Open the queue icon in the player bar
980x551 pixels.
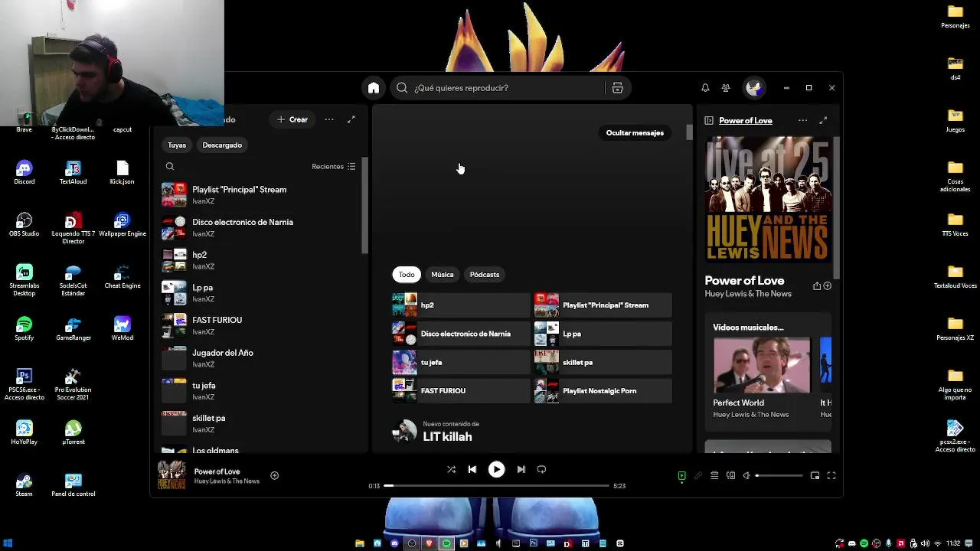714,475
